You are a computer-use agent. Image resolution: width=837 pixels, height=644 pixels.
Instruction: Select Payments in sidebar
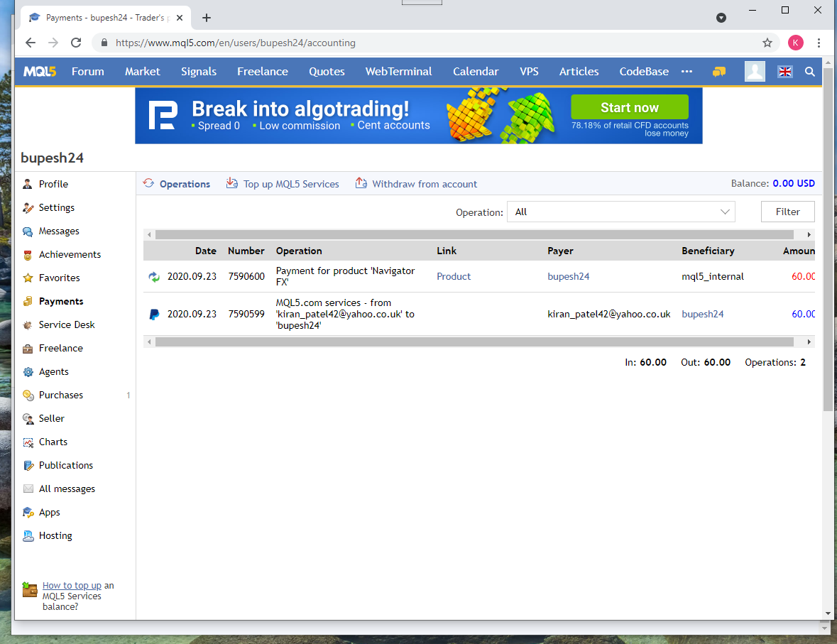click(61, 302)
